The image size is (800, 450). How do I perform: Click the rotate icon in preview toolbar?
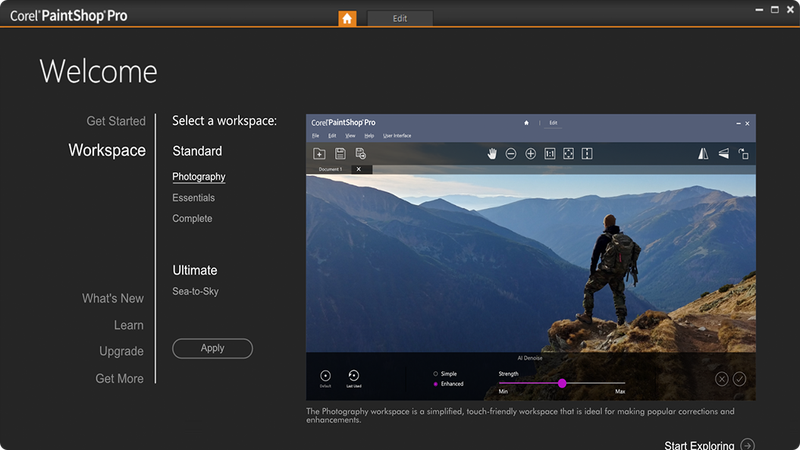click(743, 154)
